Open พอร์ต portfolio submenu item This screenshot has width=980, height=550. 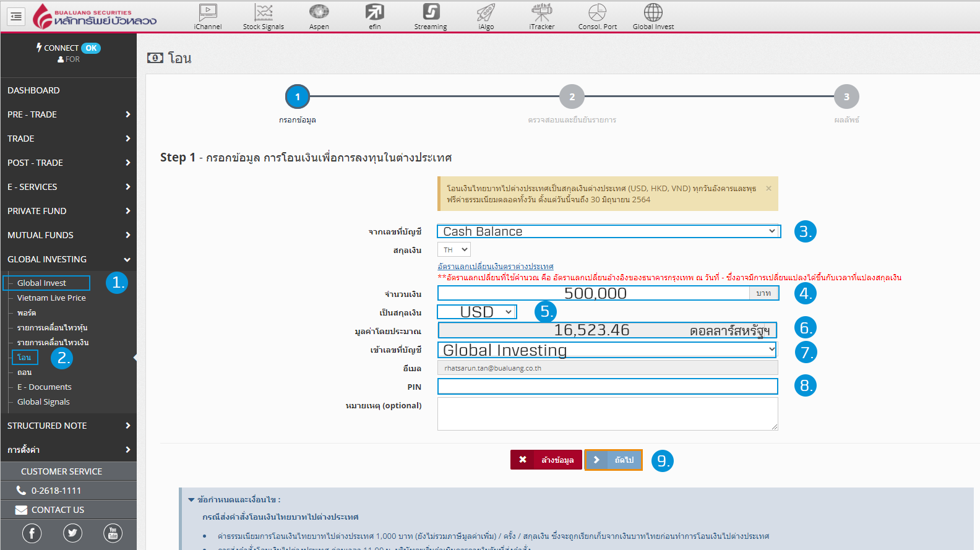pos(27,313)
